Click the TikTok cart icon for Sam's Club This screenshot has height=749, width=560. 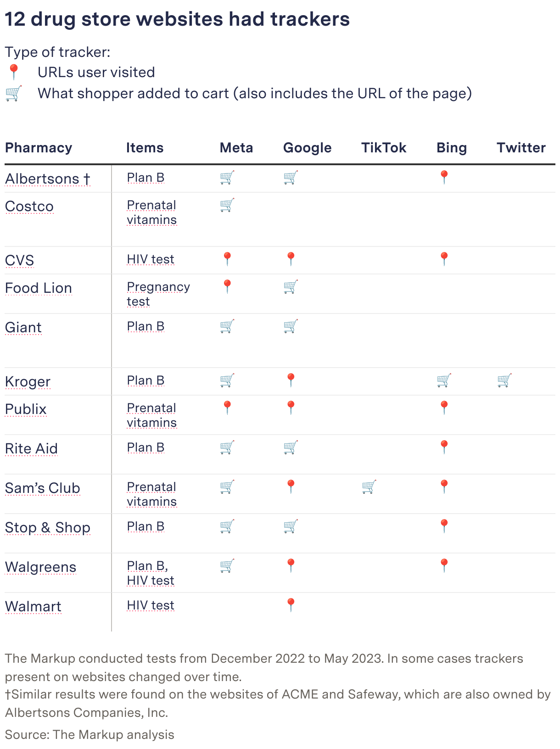click(x=369, y=487)
